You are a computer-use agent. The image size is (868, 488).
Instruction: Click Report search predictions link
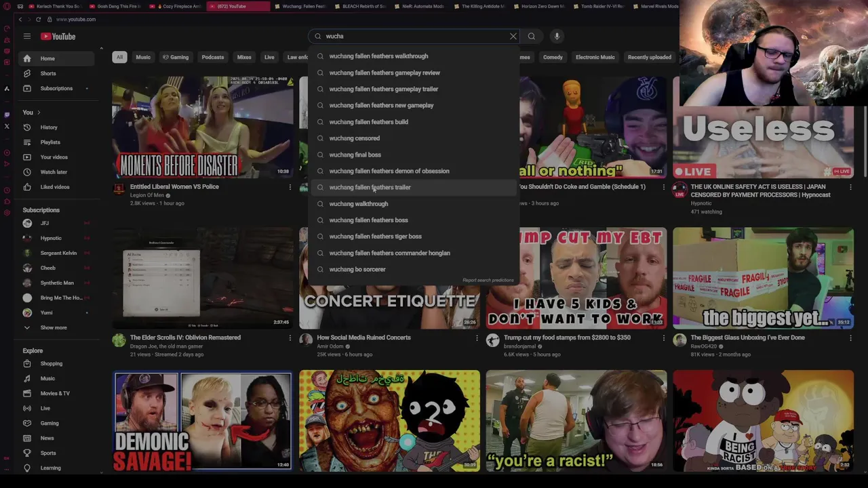[488, 280]
